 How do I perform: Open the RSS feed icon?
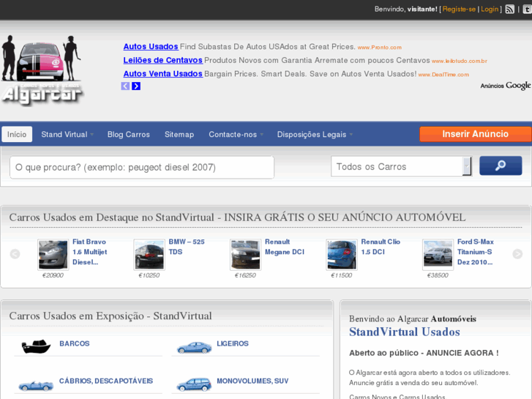509,10
